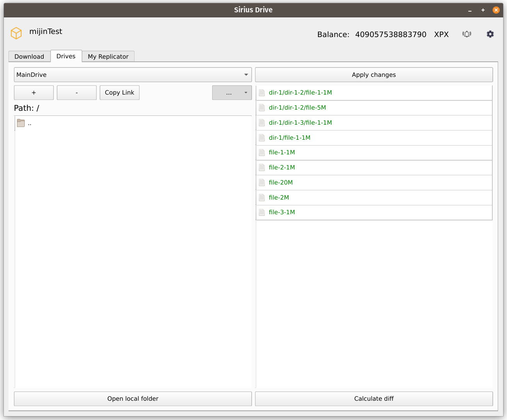Viewport: 507px width, 420px height.
Task: Click file icon beside file-20M
Action: 262,183
